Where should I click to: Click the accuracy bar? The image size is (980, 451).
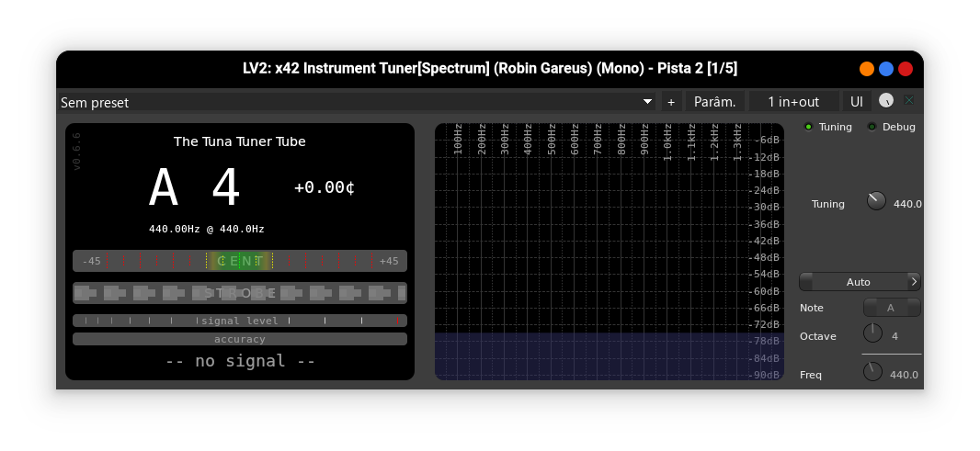coord(240,339)
